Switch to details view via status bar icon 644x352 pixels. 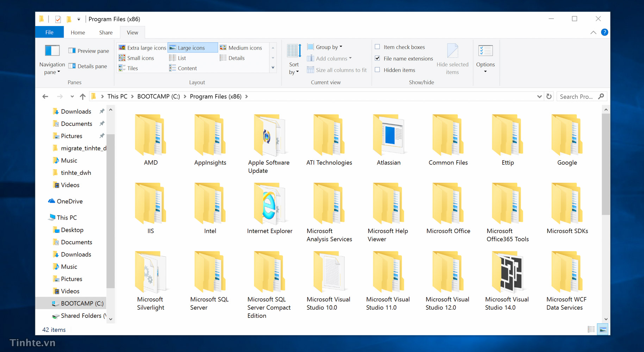(x=591, y=329)
